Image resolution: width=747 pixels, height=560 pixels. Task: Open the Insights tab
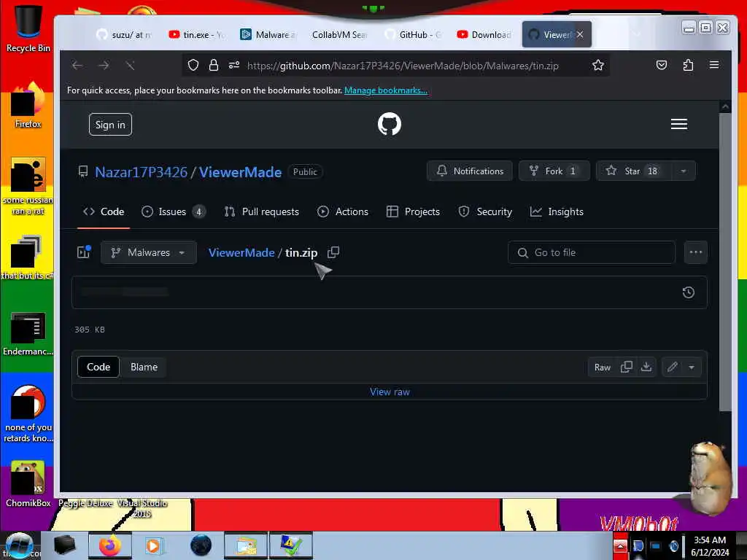[x=557, y=211]
